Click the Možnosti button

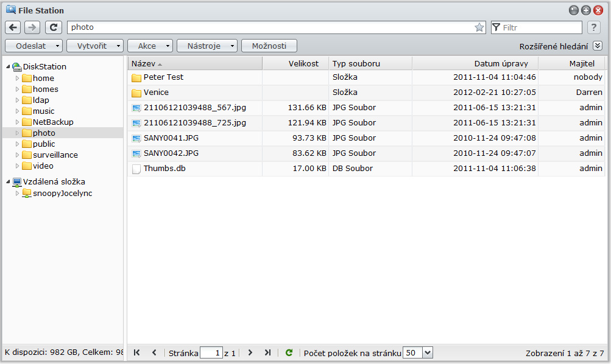[x=269, y=46]
